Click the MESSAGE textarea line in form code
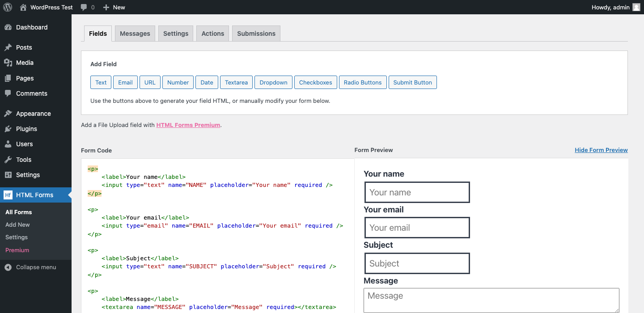Viewport: 644px width, 313px height. click(219, 307)
